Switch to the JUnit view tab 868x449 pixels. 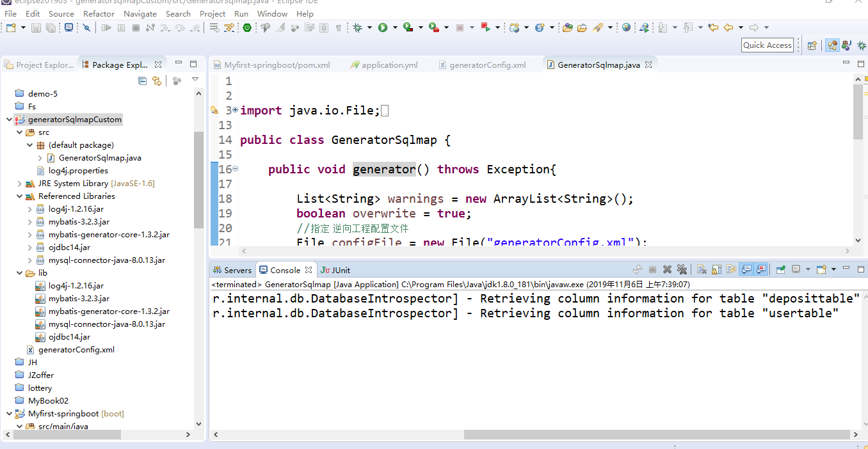[x=335, y=270]
